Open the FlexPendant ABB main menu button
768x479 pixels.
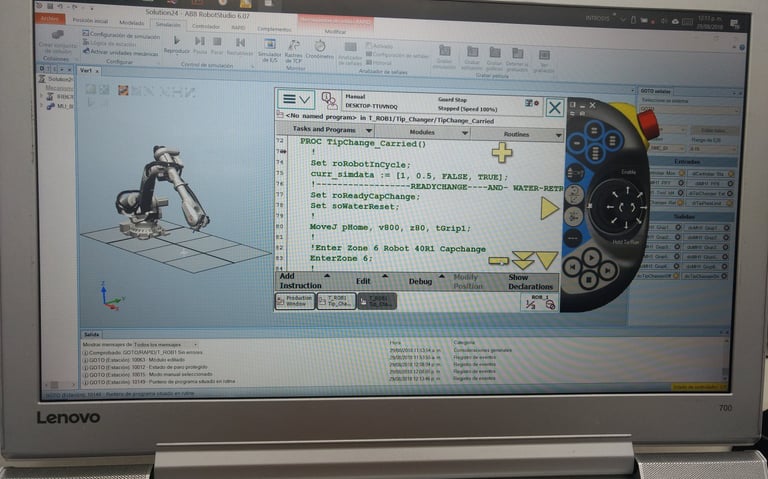pos(296,99)
